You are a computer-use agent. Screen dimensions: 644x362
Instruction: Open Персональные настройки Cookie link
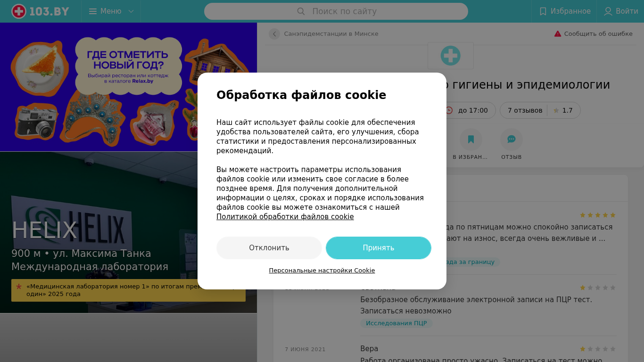pos(322,271)
